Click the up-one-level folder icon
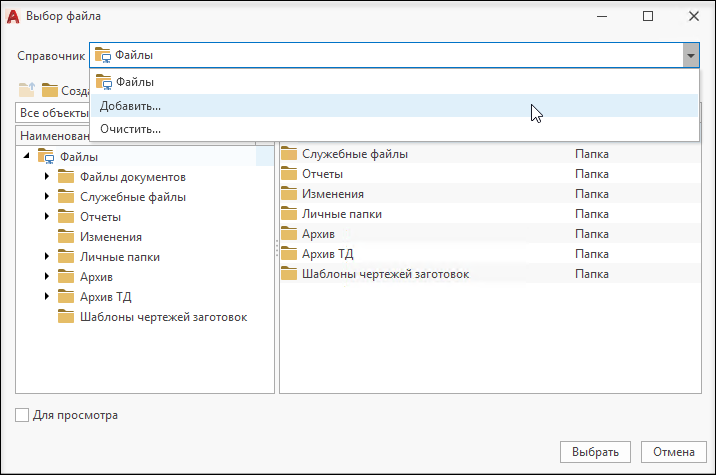The image size is (716, 475). 27,90
